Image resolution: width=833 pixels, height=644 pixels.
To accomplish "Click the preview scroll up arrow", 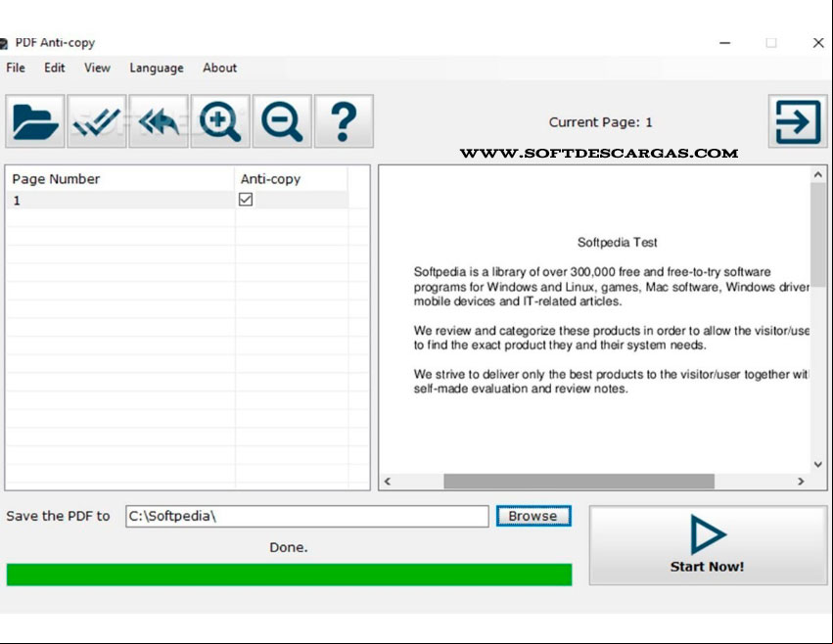I will 817,174.
